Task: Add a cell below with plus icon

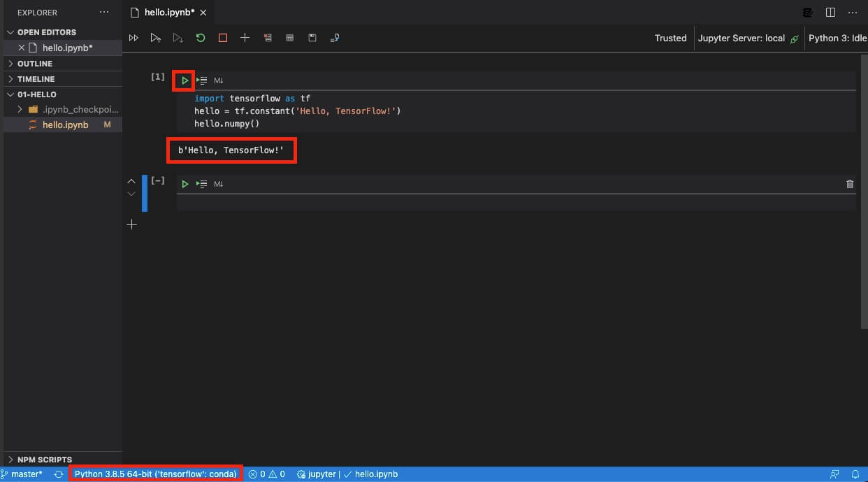Action: click(x=131, y=225)
